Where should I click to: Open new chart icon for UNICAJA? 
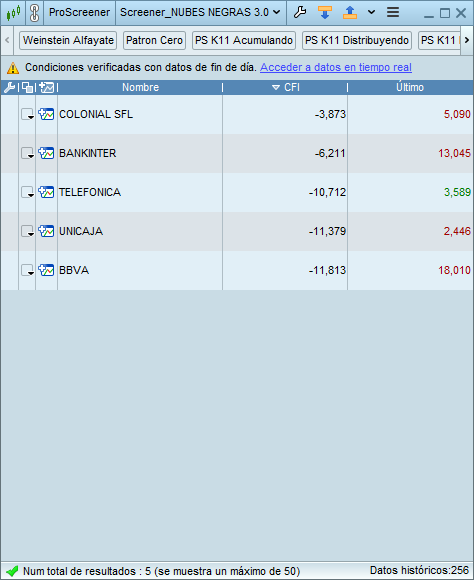pyautogui.click(x=46, y=231)
